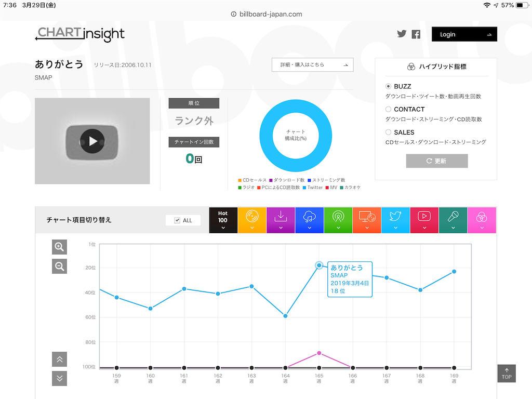Click the 169週 axis label
Screen dimensions: 532x399
454,378
